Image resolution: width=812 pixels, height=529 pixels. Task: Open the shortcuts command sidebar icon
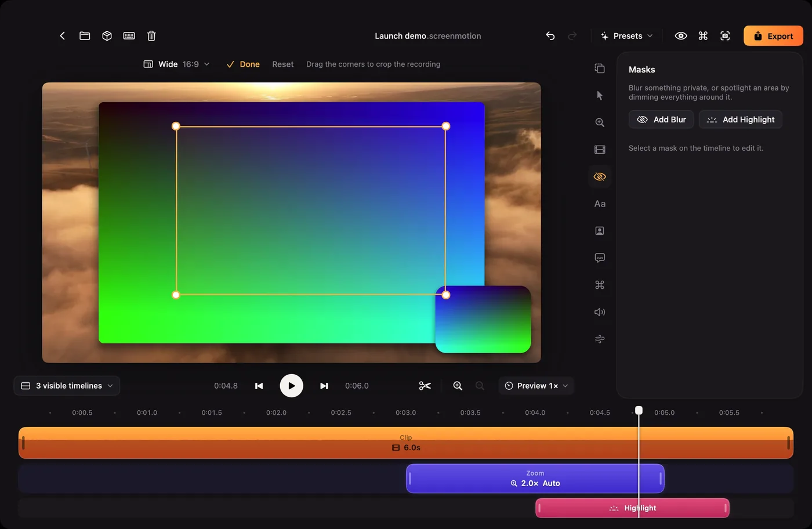[x=600, y=285]
